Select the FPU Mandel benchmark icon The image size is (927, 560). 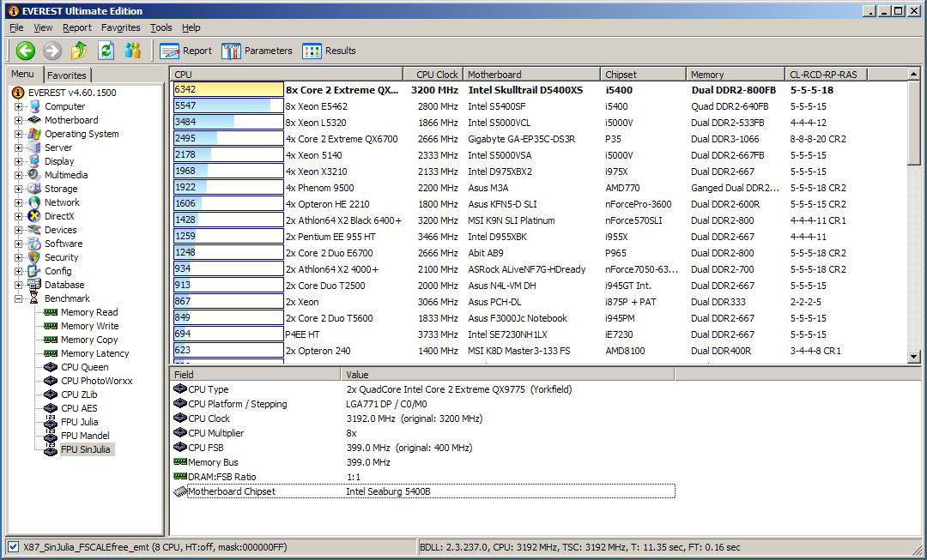[51, 436]
